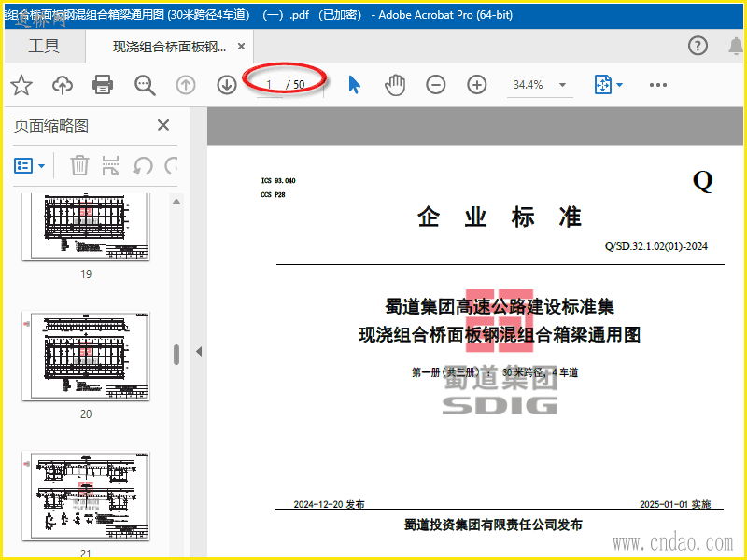Click the large Q letter mark
747x560 pixels.
tap(703, 181)
